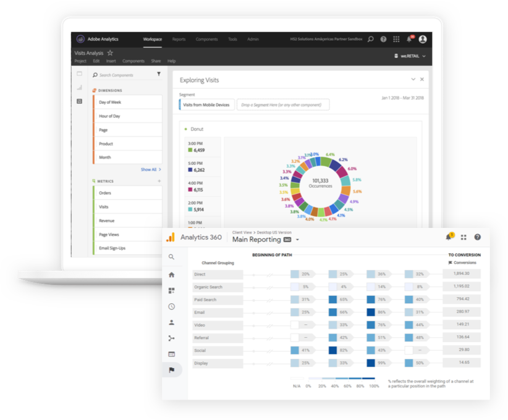Open Analytics 360 help icon
The height and width of the screenshot is (420, 508).
[x=478, y=237]
